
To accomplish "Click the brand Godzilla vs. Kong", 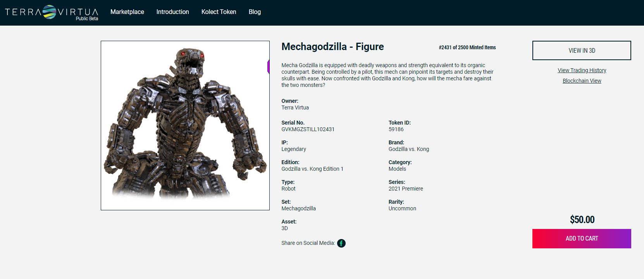I will (409, 149).
